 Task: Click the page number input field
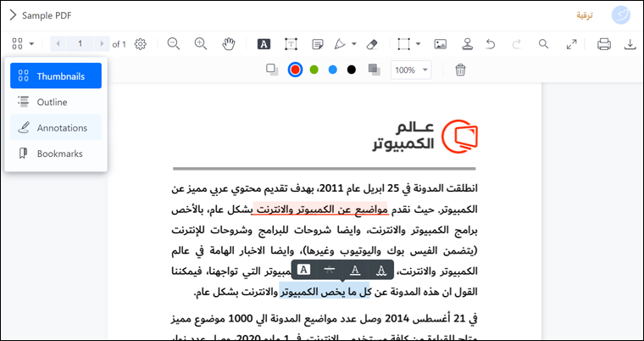pyautogui.click(x=80, y=44)
